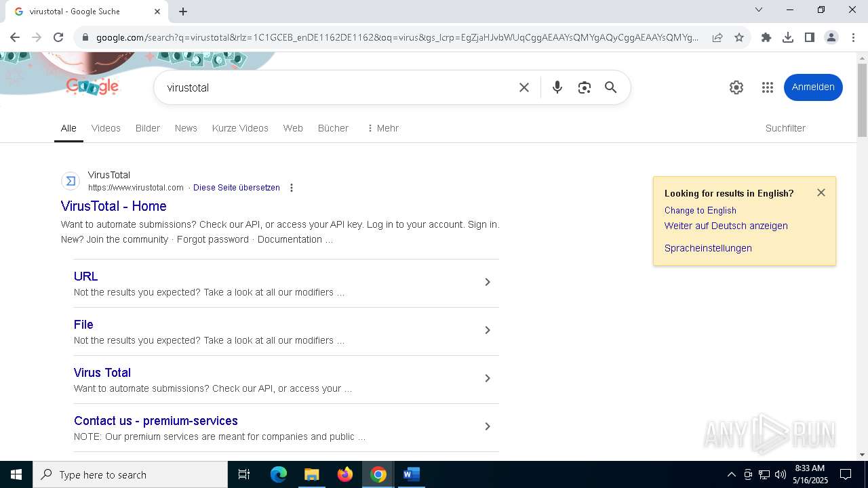The image size is (868, 488).
Task: Switch to the Kurze Videos tab
Action: [x=240, y=128]
